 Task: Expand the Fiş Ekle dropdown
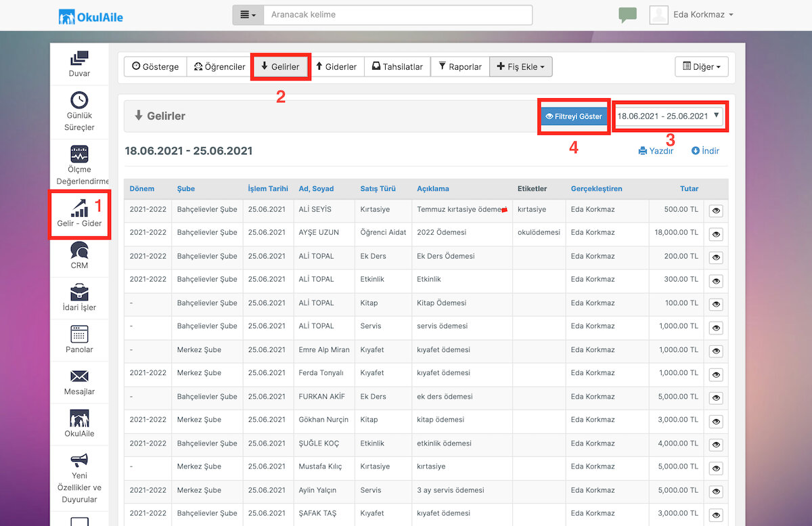tap(521, 66)
